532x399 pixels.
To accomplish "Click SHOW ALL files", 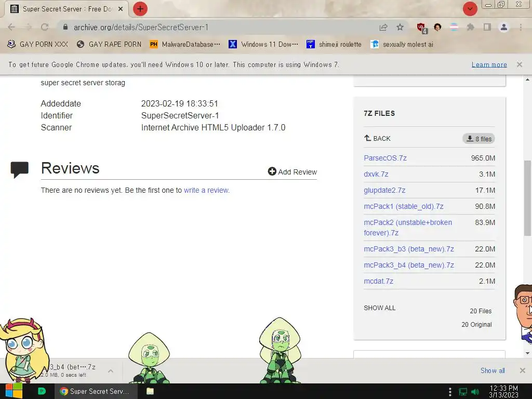I will [379, 308].
